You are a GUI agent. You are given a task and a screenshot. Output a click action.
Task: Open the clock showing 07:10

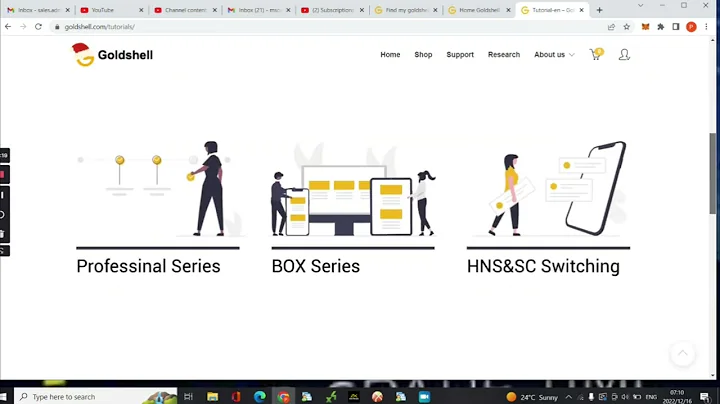coord(677,397)
